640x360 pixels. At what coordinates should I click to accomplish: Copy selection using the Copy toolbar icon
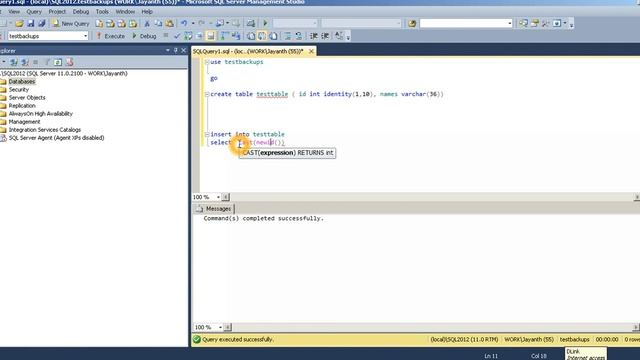[158, 24]
